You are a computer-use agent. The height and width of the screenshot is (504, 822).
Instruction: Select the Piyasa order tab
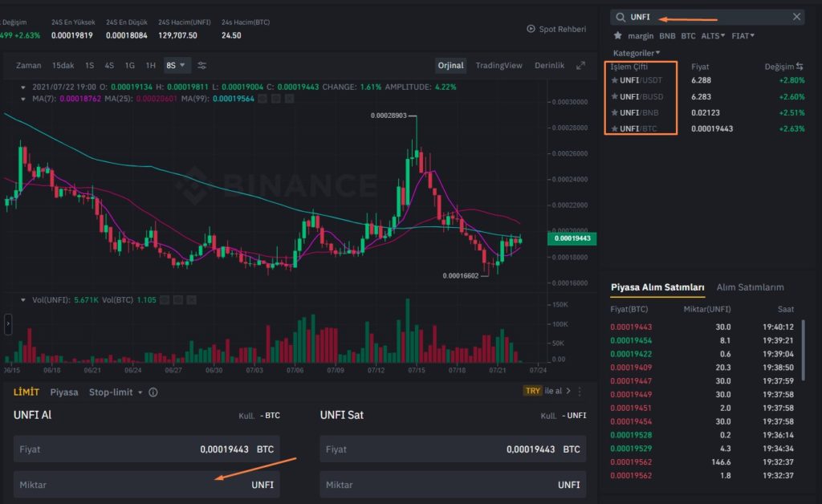(x=64, y=392)
